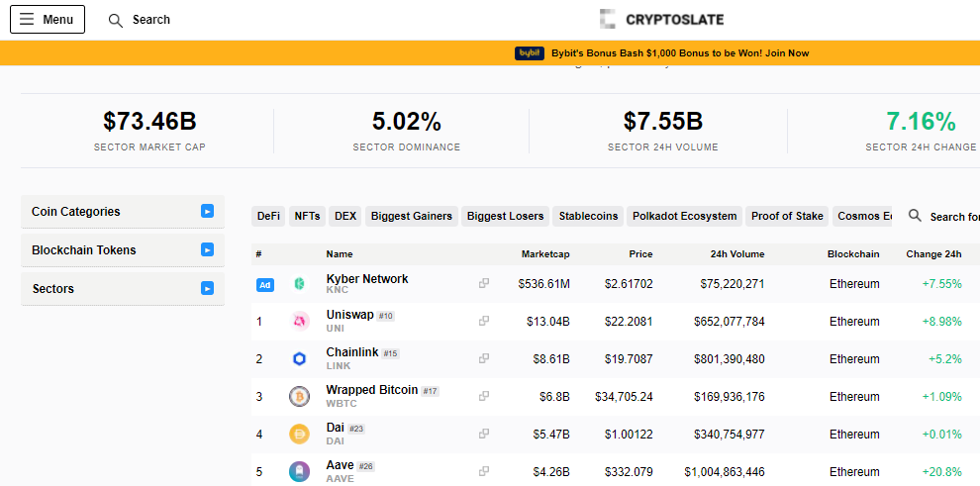Screen dimensions: 980x486
Task: Open the Chainlink coin page link
Action: pos(351,352)
